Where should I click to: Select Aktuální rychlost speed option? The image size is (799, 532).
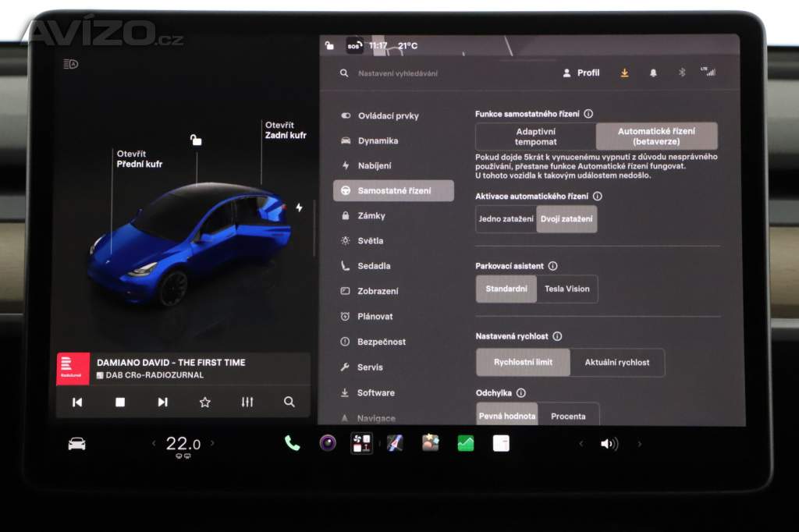(617, 362)
